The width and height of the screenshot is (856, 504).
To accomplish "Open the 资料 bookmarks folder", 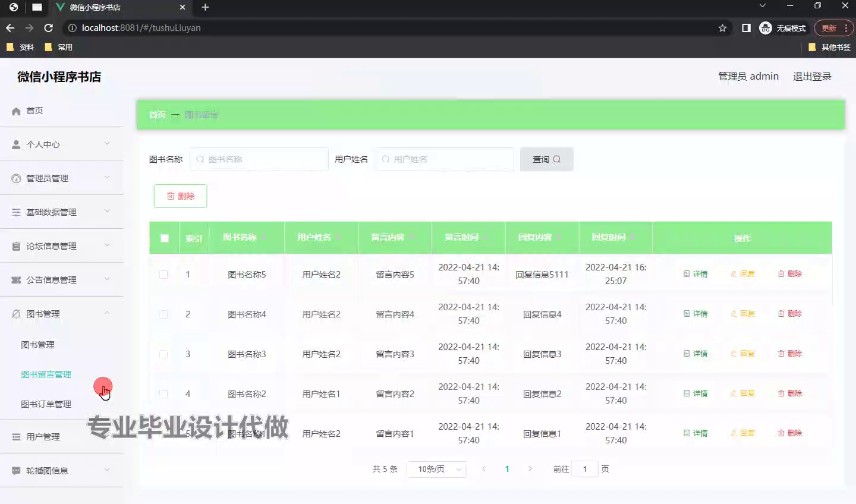I will click(20, 47).
